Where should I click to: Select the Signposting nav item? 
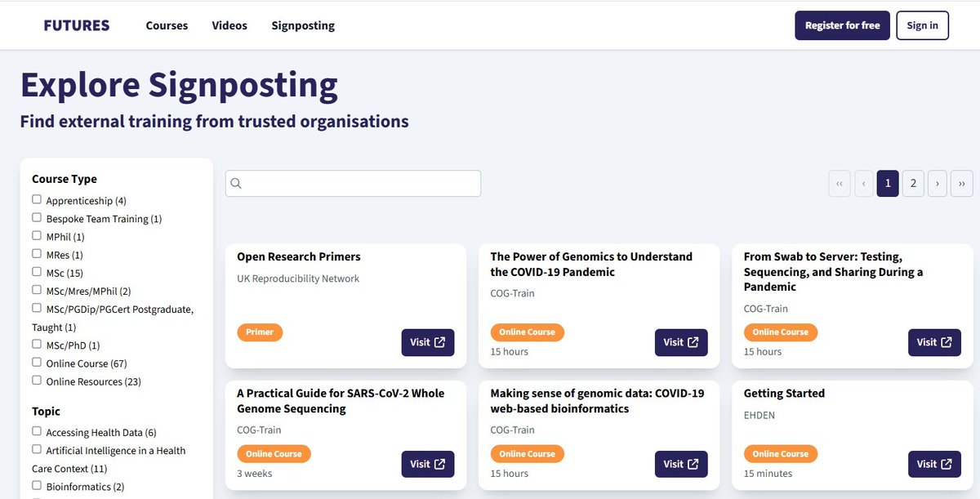303,25
